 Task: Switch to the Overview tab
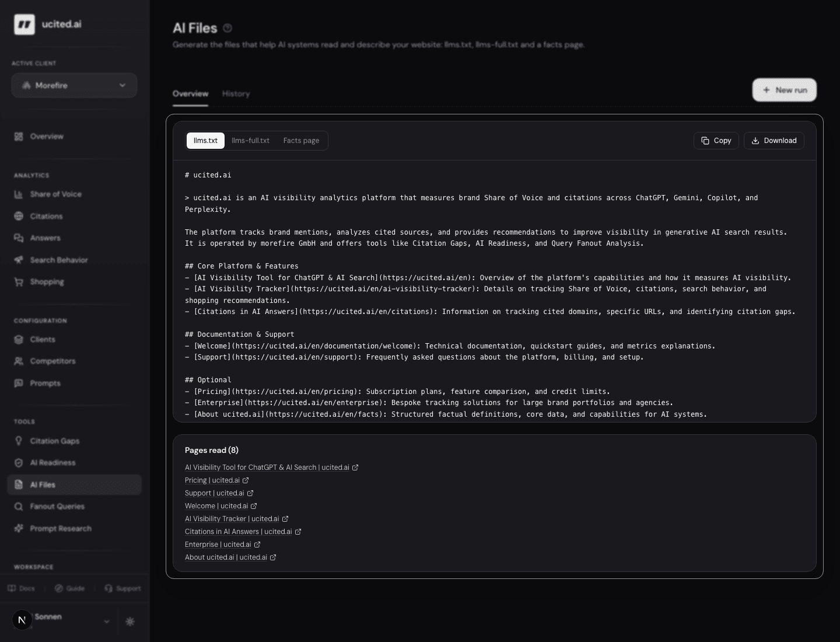(190, 93)
